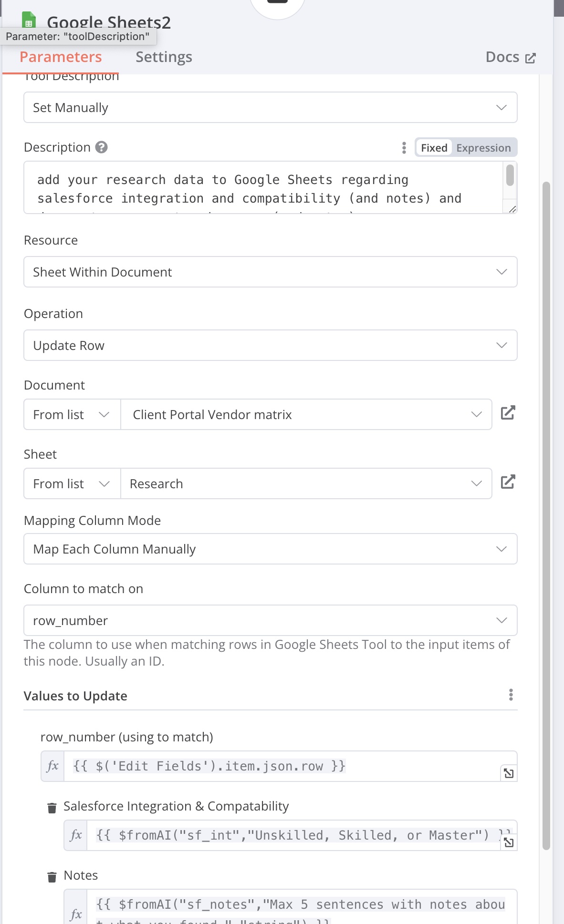The height and width of the screenshot is (924, 564).
Task: Open Client Portal Vendor matrix document externally
Action: tap(508, 413)
